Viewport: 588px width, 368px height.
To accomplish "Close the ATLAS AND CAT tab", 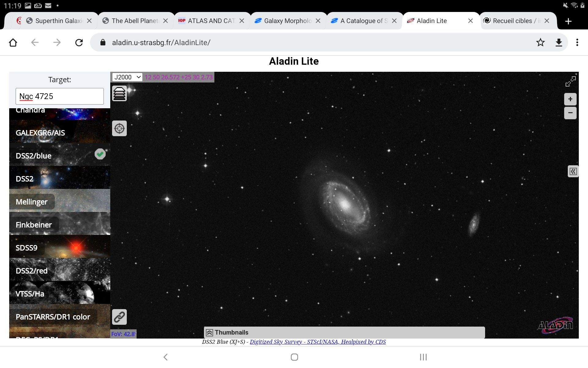I will (x=242, y=21).
